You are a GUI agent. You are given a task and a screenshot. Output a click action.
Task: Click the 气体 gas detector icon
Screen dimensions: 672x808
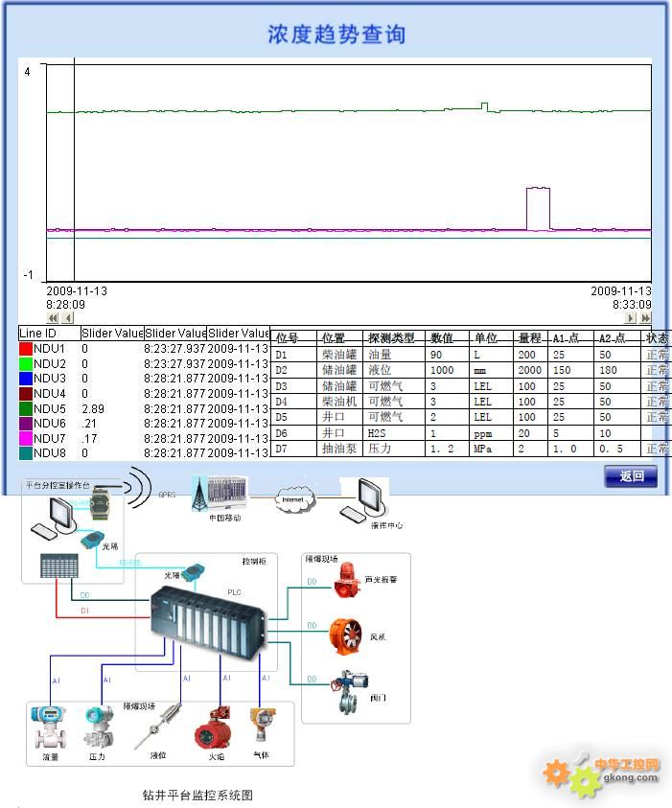(x=263, y=727)
